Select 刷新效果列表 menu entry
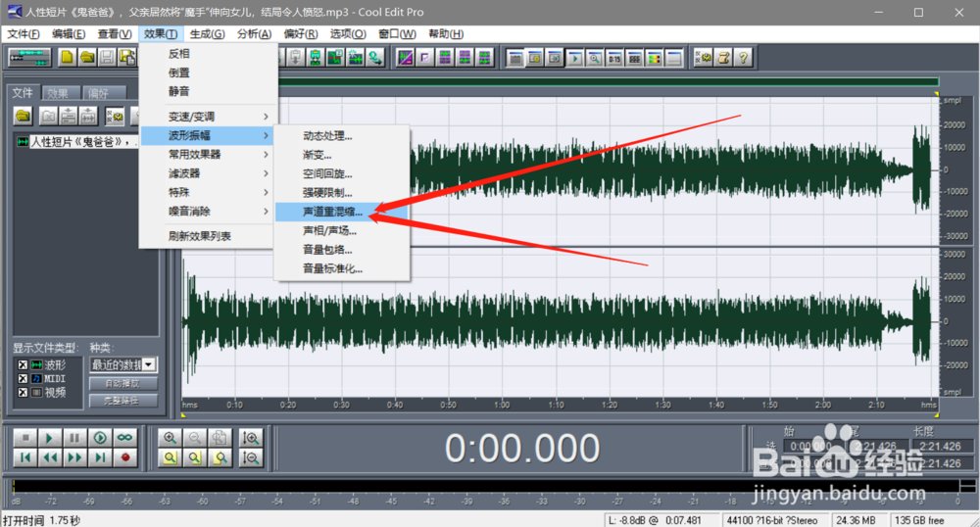 [209, 236]
